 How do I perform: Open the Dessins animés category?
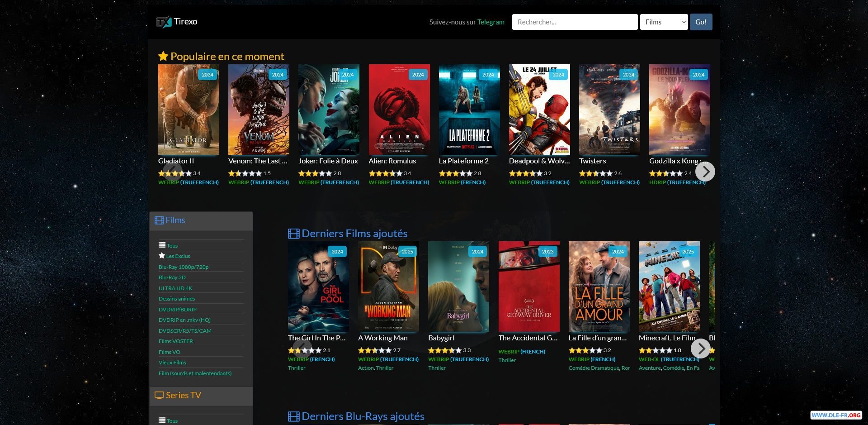[177, 299]
